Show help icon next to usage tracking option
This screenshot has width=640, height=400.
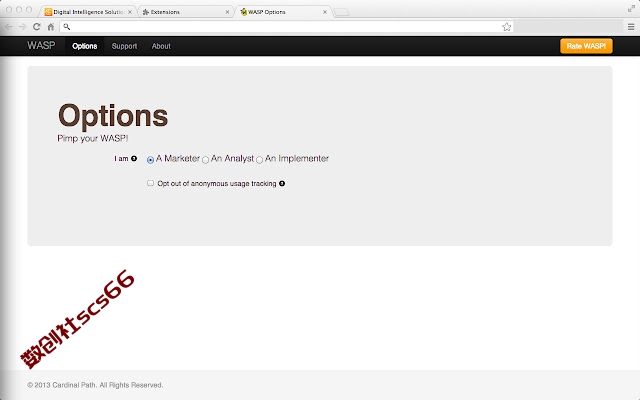tap(282, 184)
